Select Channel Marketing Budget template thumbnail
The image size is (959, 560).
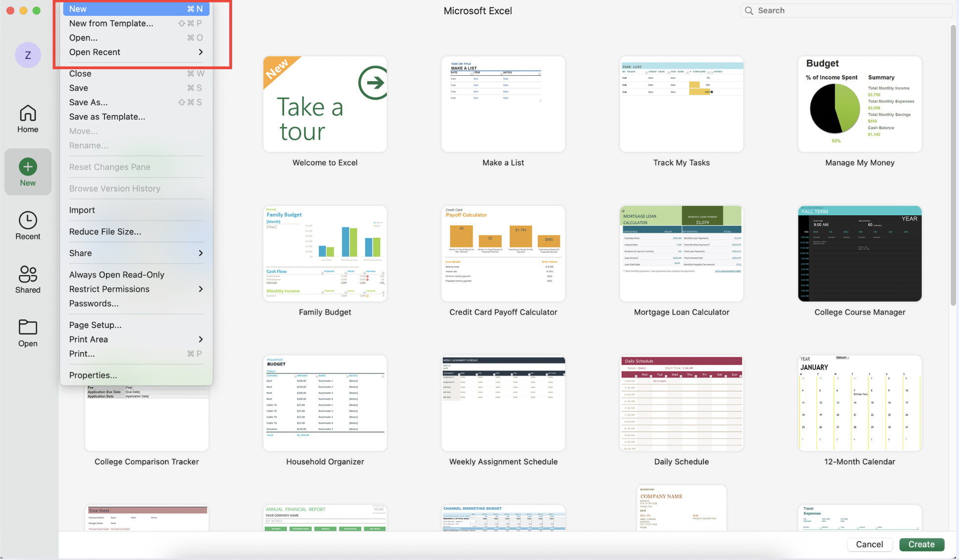click(x=503, y=518)
